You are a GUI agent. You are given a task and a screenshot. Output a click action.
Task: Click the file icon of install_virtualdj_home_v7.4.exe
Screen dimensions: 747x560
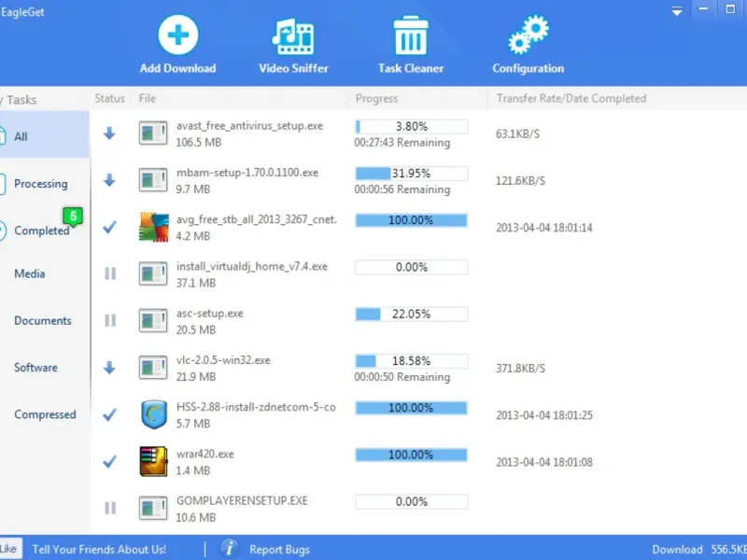point(153,273)
